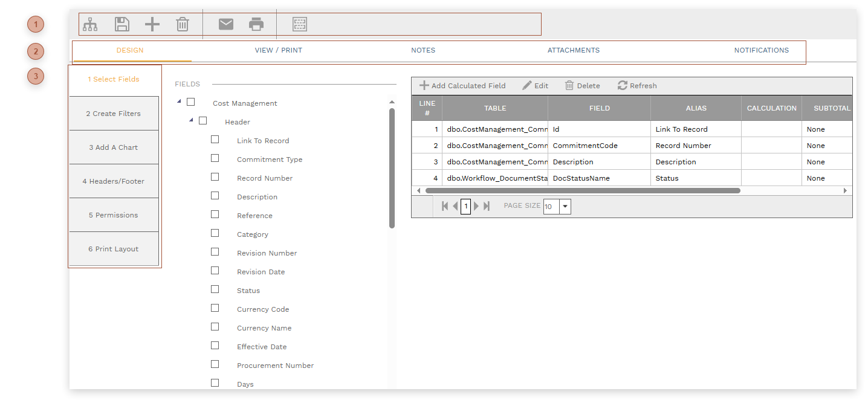Image resolution: width=868 pixels, height=403 pixels.
Task: Go to step 2 Create Filters
Action: click(114, 113)
